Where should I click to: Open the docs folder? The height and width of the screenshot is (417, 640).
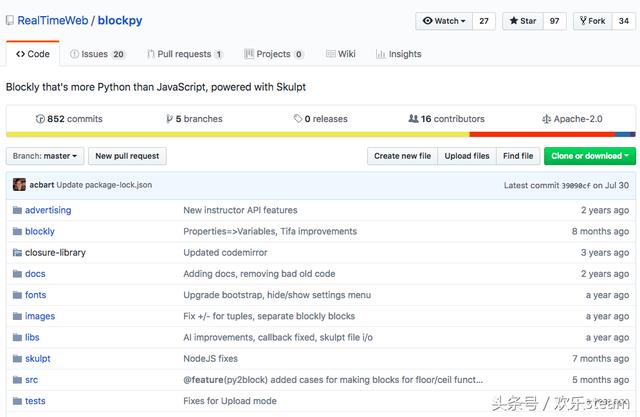pyautogui.click(x=35, y=274)
